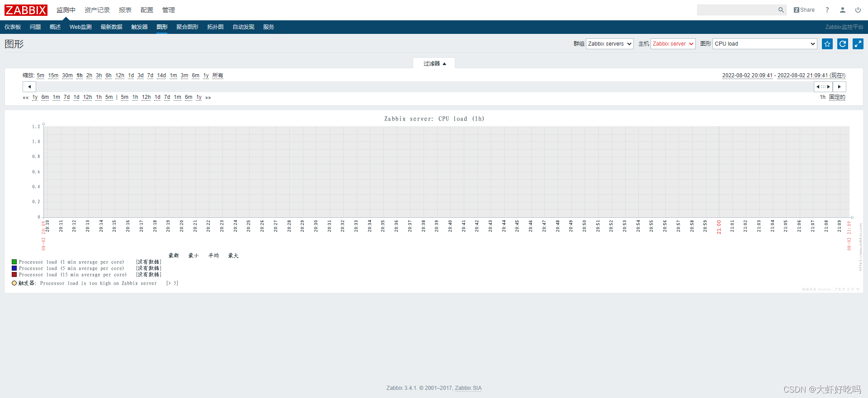Click the search magnifier icon
Viewport: 868px width, 398px height.
781,10
